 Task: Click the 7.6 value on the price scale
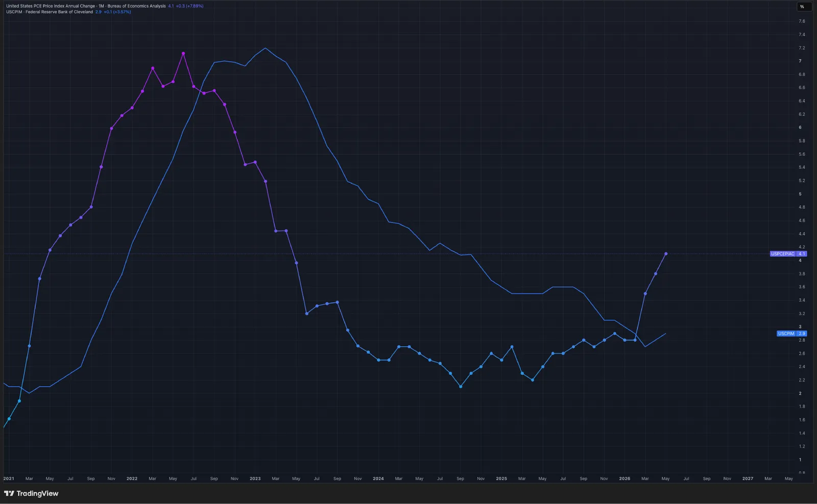coord(802,21)
